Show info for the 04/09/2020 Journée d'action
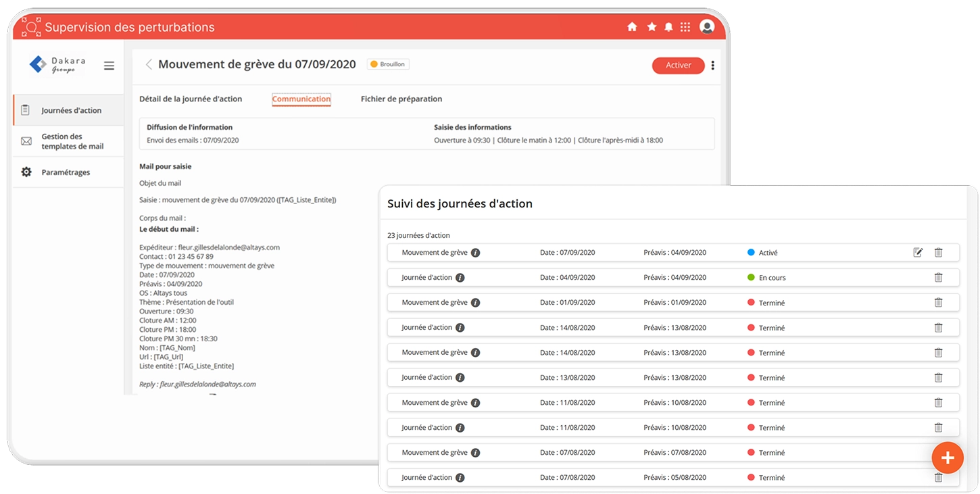980x494 pixels. (460, 278)
